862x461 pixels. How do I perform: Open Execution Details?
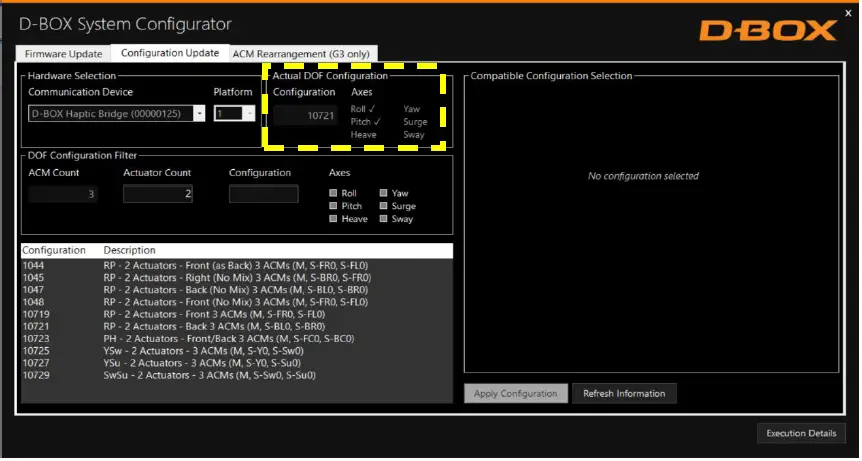[x=801, y=433]
